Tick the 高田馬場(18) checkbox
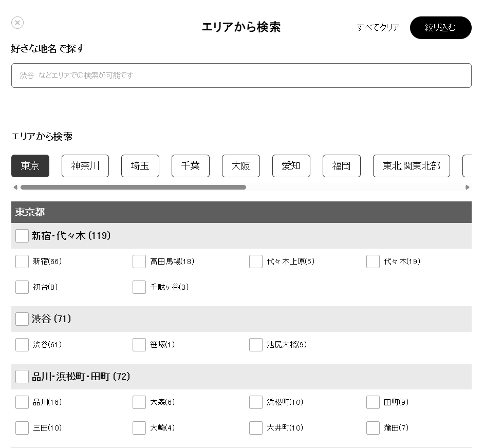484x448 pixels. click(139, 261)
